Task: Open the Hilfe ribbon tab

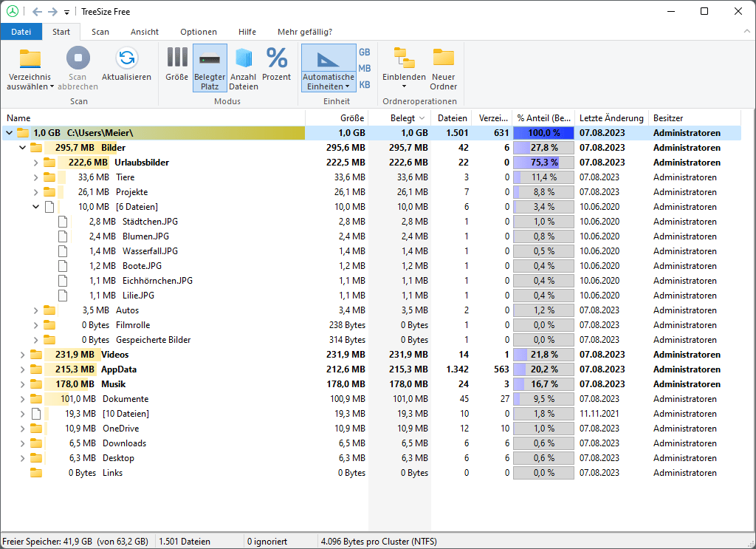Action: tap(247, 32)
